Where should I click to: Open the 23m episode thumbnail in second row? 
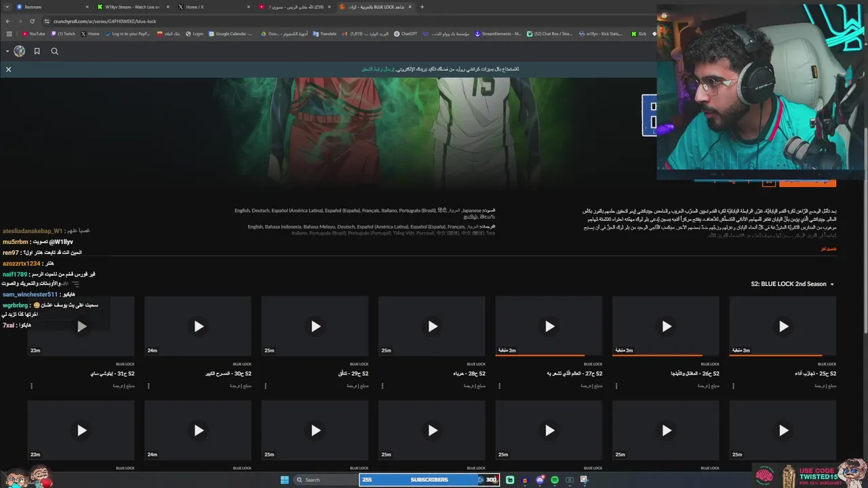tap(81, 430)
